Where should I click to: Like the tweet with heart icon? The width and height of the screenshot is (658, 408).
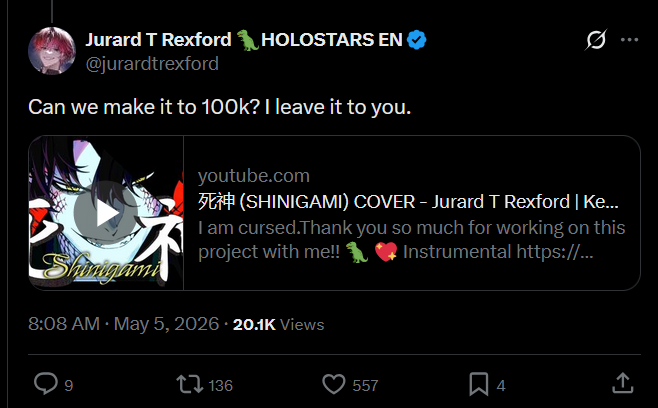point(334,384)
